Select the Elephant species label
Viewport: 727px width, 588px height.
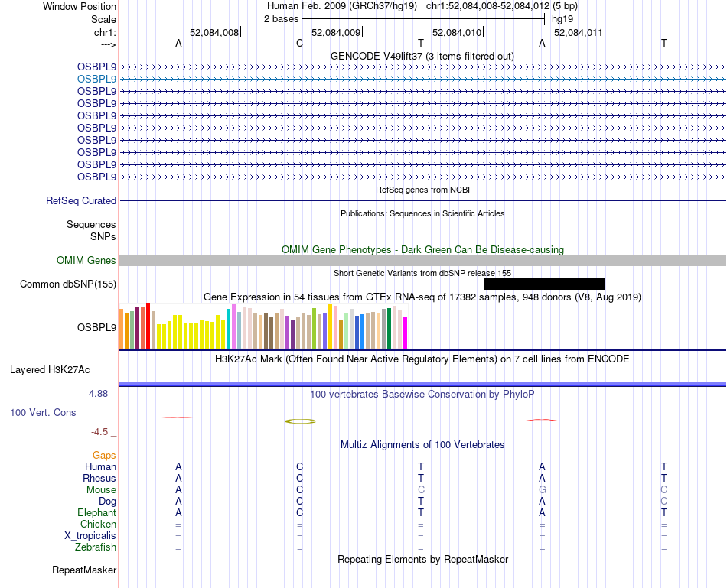click(x=96, y=512)
